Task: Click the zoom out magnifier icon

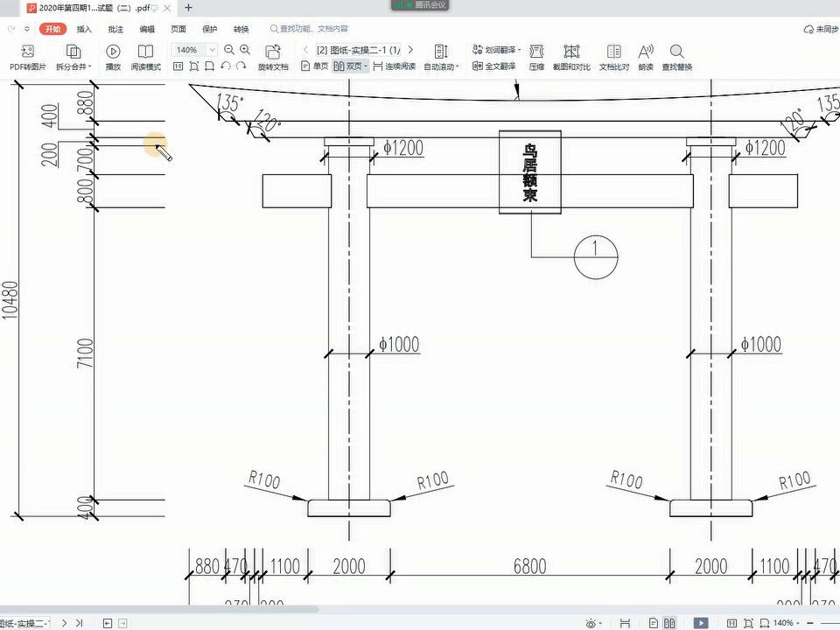Action: point(229,50)
